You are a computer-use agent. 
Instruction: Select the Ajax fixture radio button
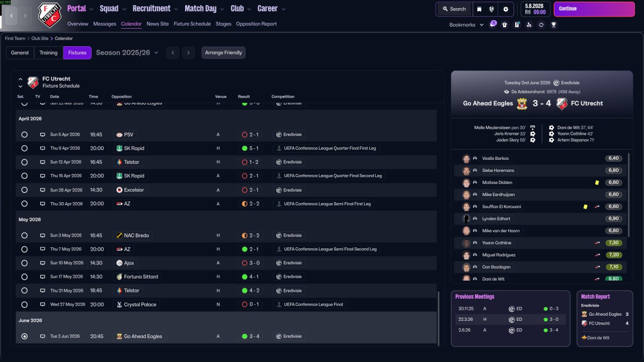[x=24, y=263]
